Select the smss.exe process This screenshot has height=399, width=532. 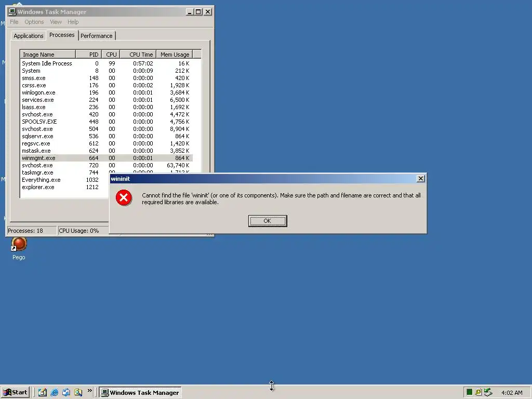pos(107,78)
